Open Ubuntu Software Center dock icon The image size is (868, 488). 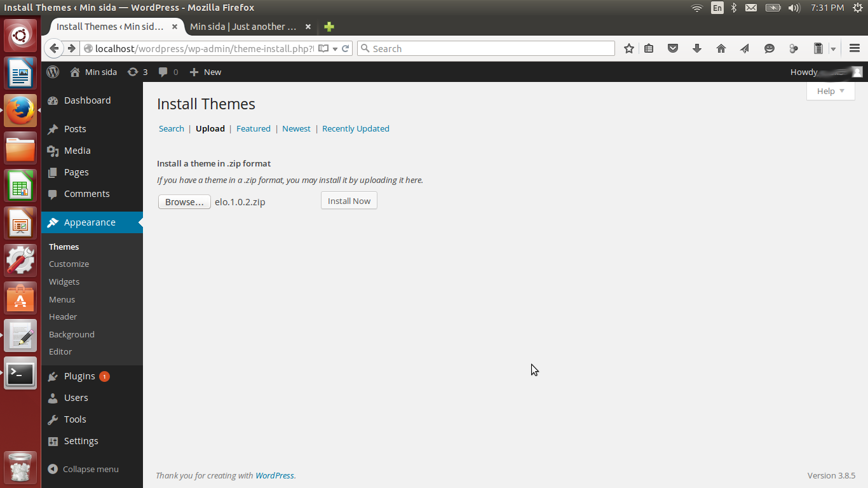pyautogui.click(x=20, y=298)
